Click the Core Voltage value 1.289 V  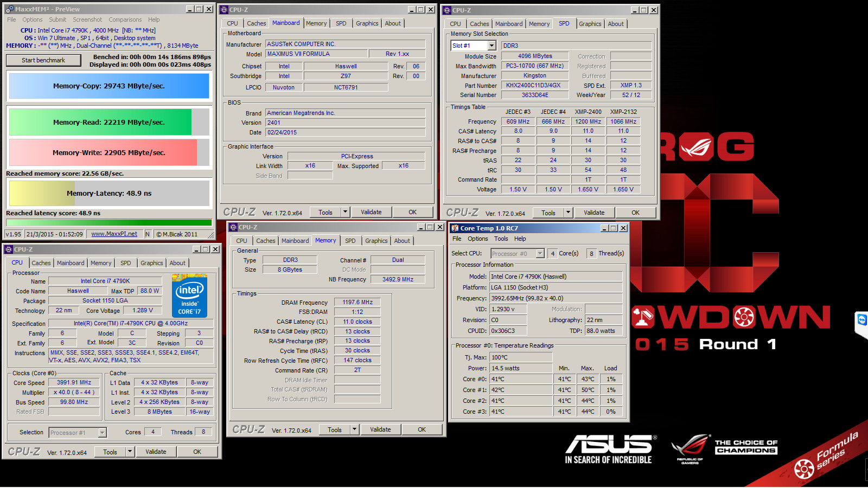coord(143,310)
